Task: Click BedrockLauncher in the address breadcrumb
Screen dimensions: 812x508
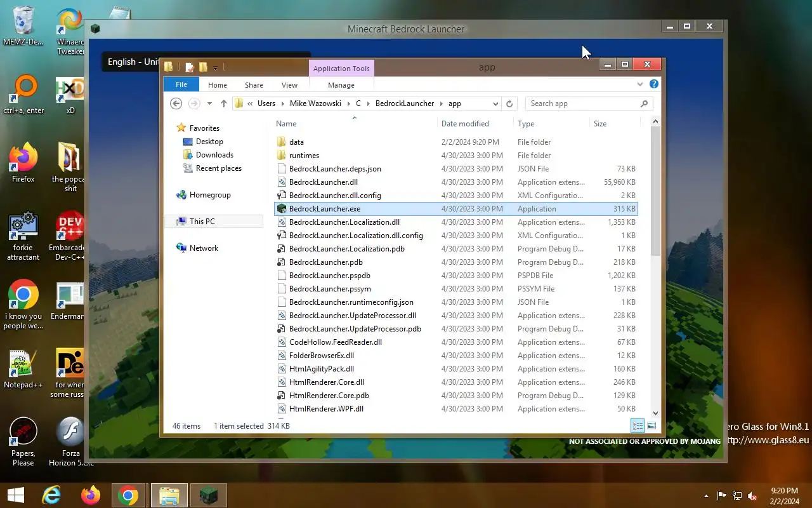Action: (x=405, y=104)
